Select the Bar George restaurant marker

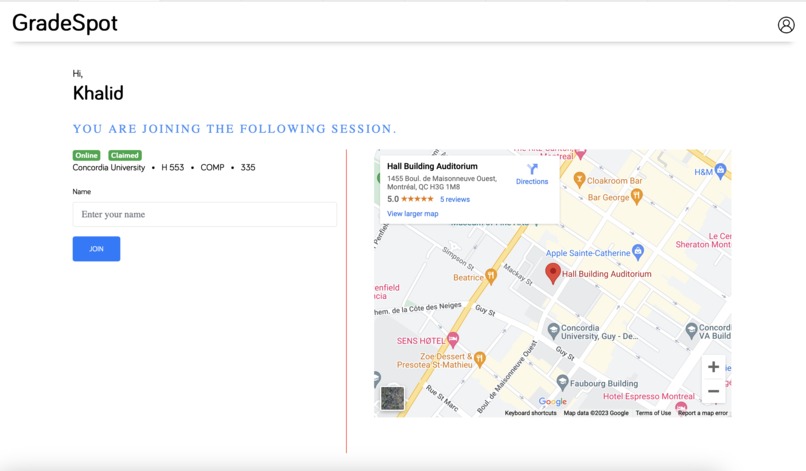(636, 196)
